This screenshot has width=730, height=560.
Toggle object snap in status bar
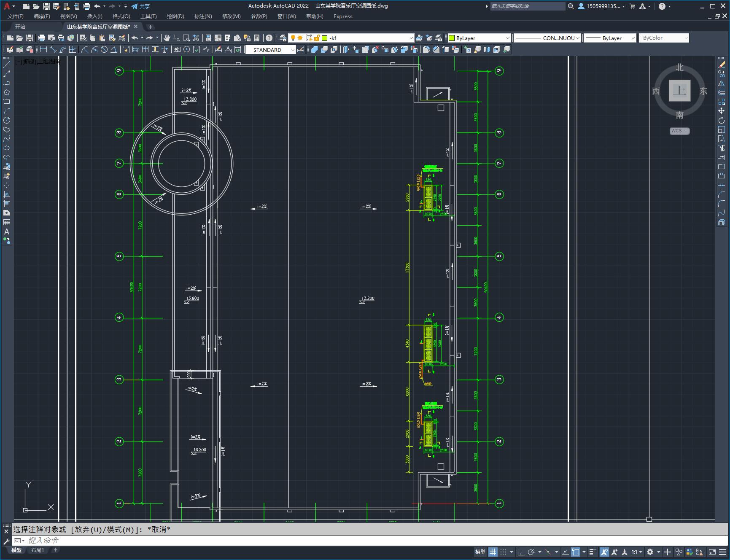pos(576,552)
